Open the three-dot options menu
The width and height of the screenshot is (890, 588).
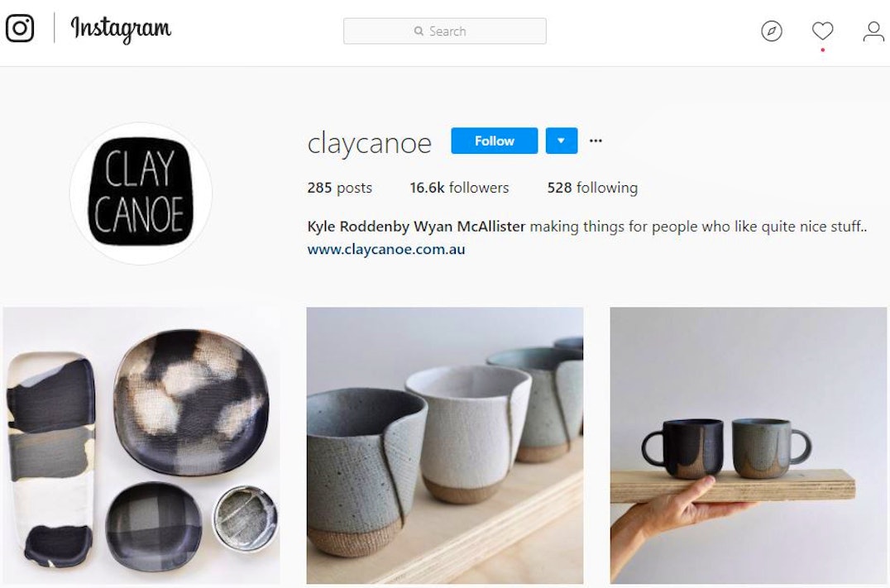[x=596, y=141]
